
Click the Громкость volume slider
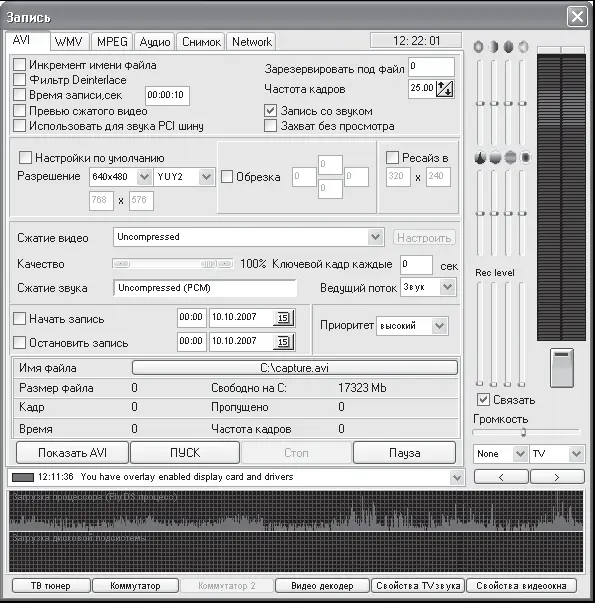[526, 432]
